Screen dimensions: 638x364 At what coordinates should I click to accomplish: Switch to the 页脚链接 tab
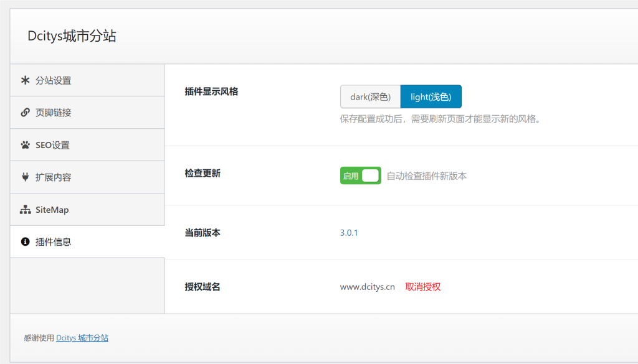(x=54, y=113)
